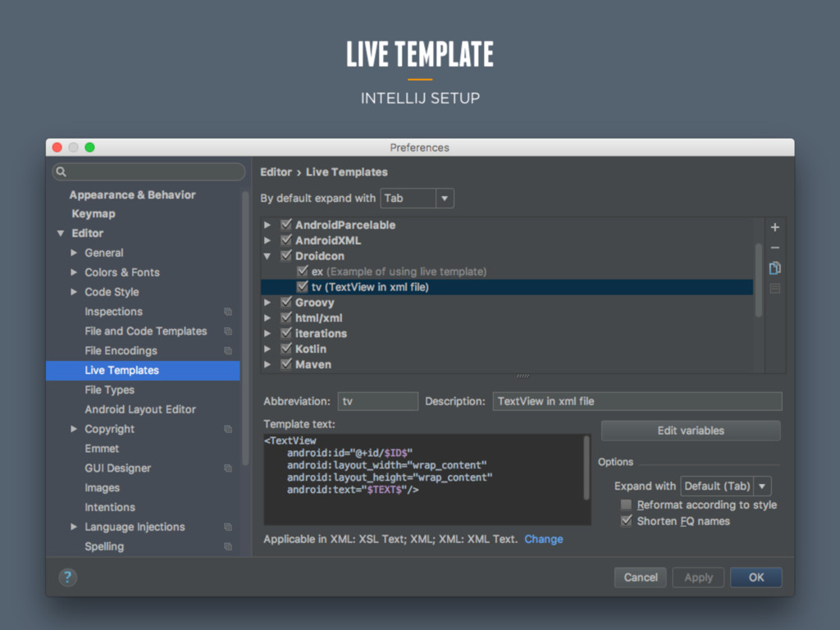Open help via question mark icon
The height and width of the screenshot is (630, 840).
[67, 577]
